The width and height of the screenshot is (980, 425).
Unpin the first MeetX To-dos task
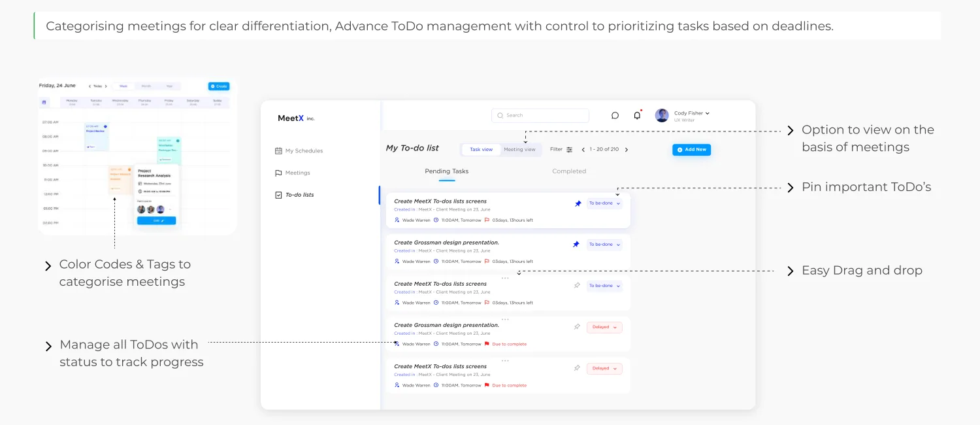point(578,203)
